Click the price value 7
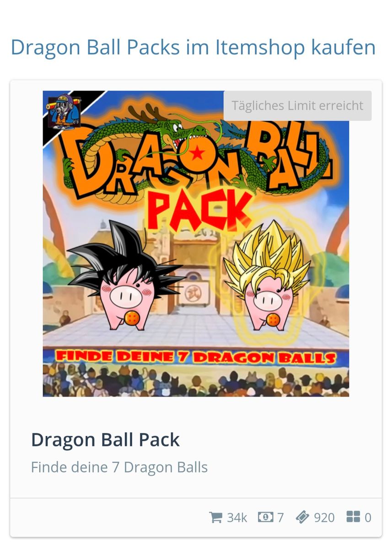Viewport: 392px width, 549px height. pyautogui.click(x=280, y=518)
